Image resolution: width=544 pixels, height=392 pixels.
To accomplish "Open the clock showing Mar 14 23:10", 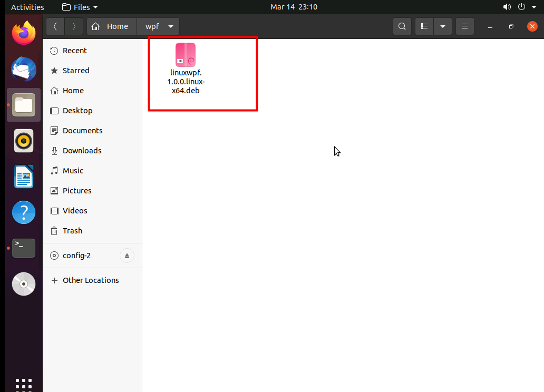I will click(294, 7).
